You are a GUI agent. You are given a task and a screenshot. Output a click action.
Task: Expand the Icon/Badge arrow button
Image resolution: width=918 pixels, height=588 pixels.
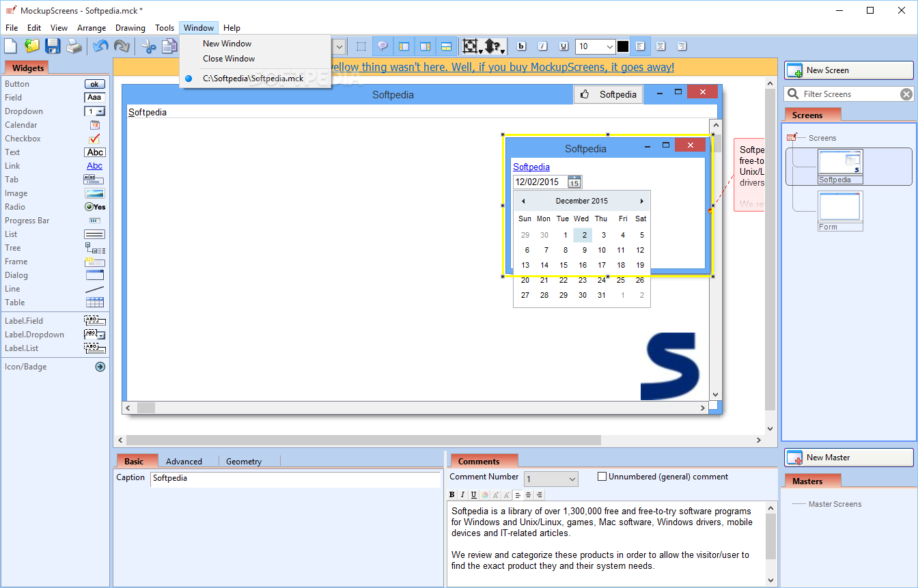pos(100,367)
